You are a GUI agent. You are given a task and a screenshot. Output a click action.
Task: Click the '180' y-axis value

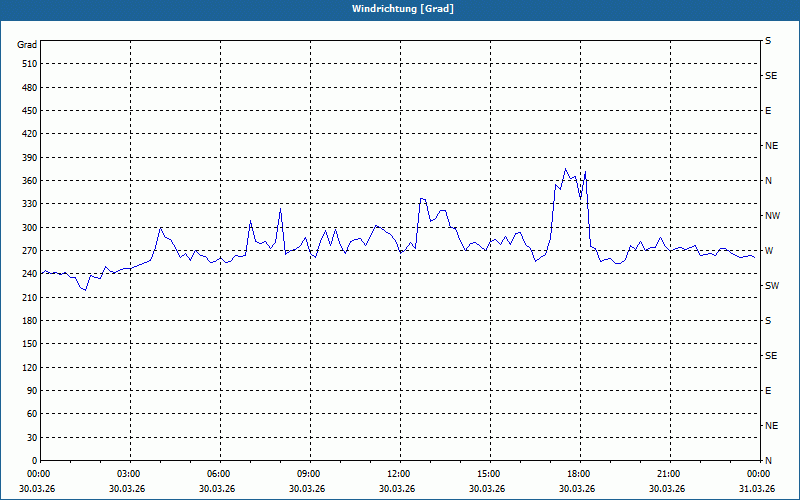pyautogui.click(x=30, y=321)
